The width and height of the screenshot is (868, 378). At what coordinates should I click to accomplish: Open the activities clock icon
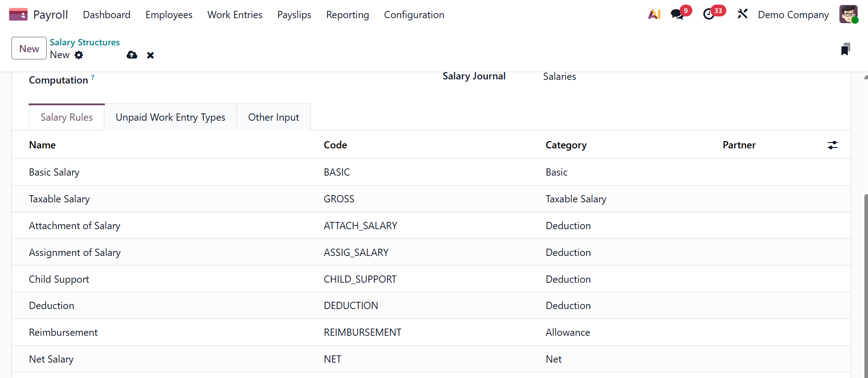pyautogui.click(x=709, y=15)
